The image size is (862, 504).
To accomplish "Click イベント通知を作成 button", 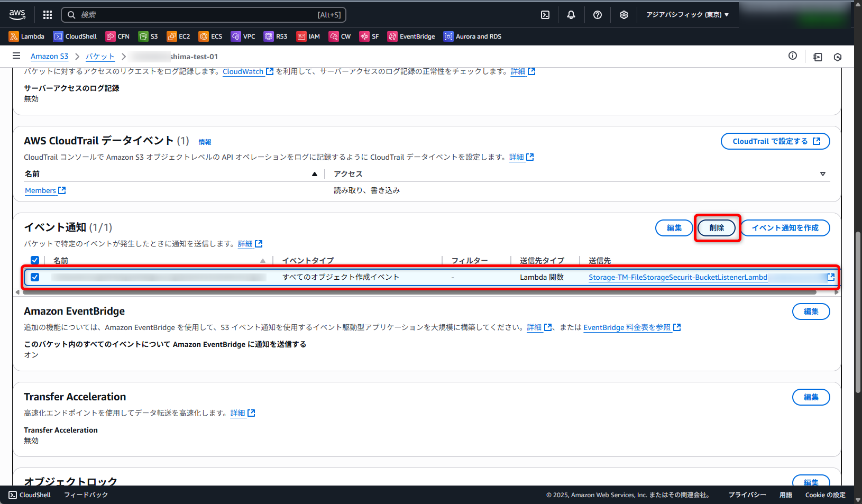I will click(785, 228).
